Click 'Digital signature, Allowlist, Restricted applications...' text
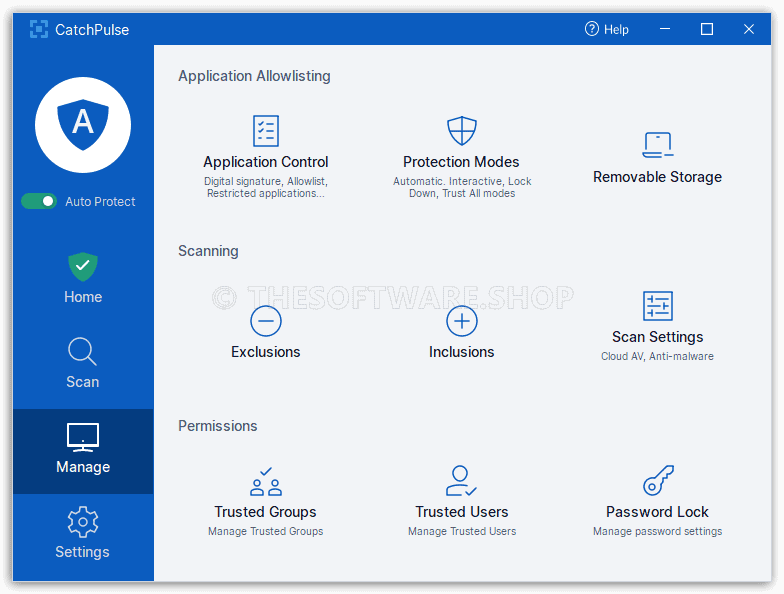784x594 pixels. [266, 187]
